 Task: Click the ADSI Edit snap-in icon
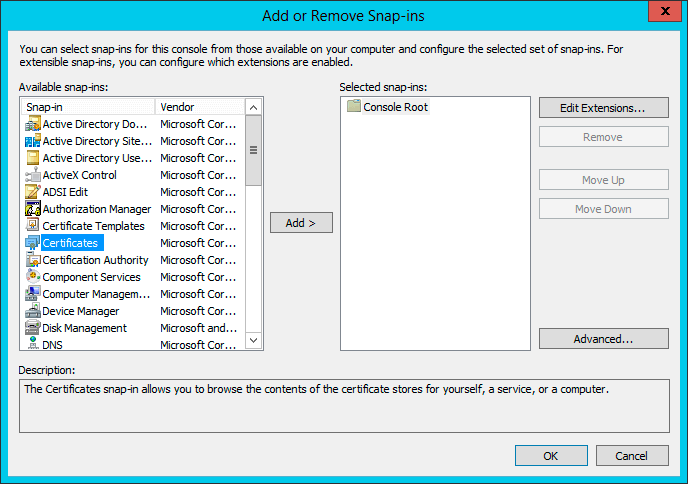click(33, 192)
